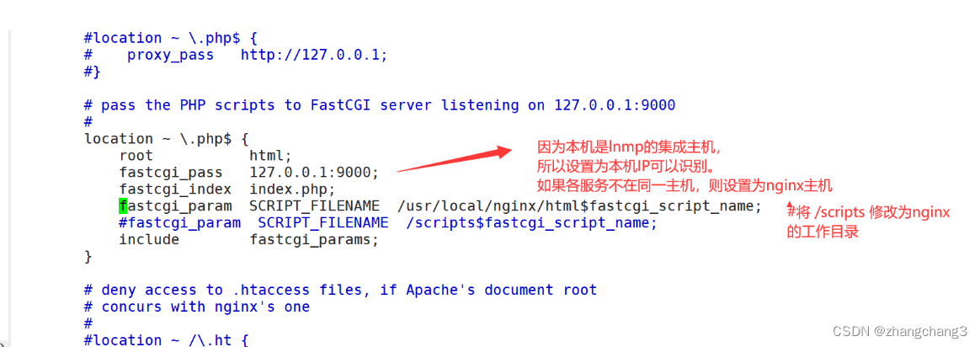Click the green-highlighted cursor on 'fastcgi_param'
The width and height of the screenshot is (980, 347).
point(123,206)
